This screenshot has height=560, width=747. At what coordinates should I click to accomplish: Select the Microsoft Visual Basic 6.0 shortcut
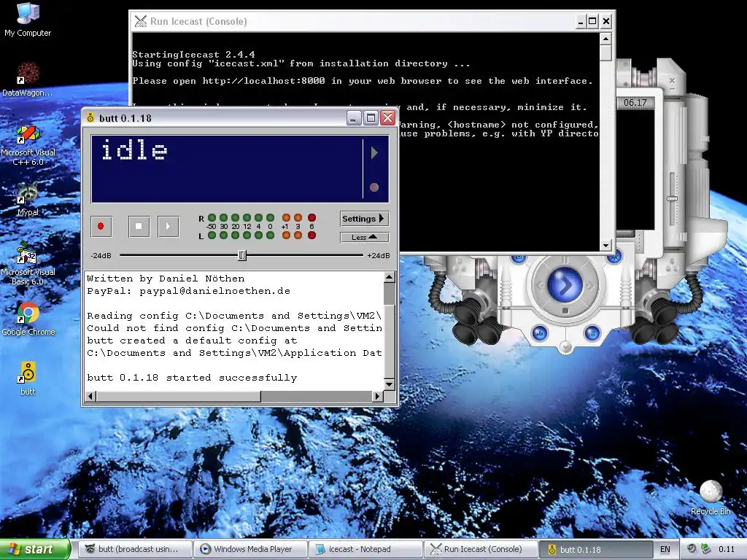[28, 264]
